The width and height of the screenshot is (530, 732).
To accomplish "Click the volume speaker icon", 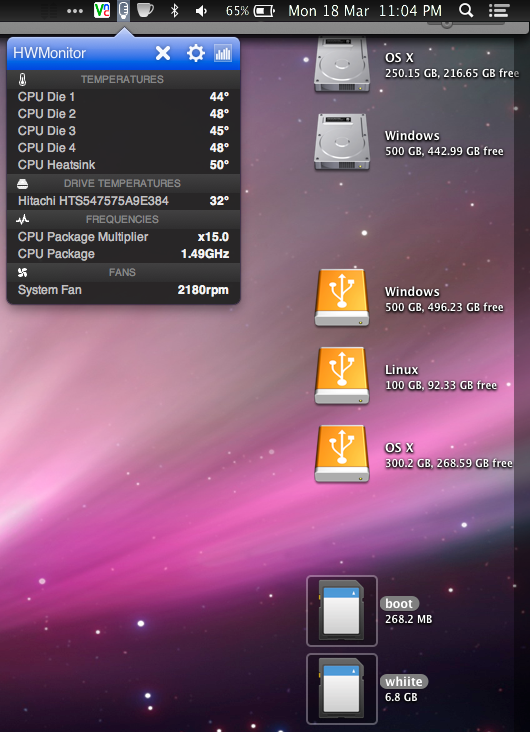I will pyautogui.click(x=201, y=10).
